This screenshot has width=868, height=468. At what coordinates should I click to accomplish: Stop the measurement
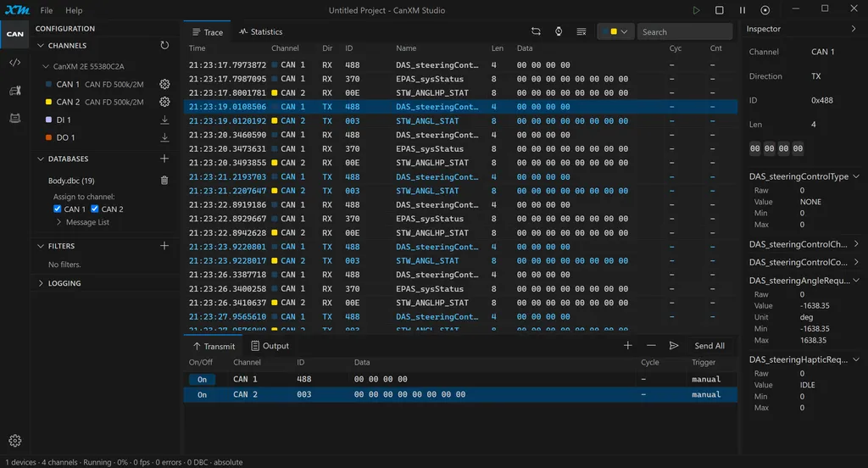719,10
